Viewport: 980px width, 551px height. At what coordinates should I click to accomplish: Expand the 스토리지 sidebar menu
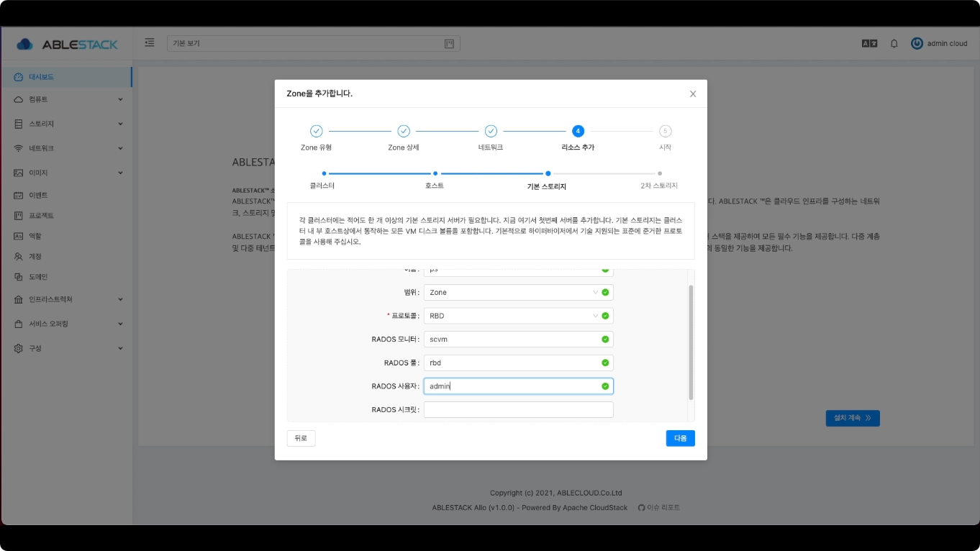(66, 124)
